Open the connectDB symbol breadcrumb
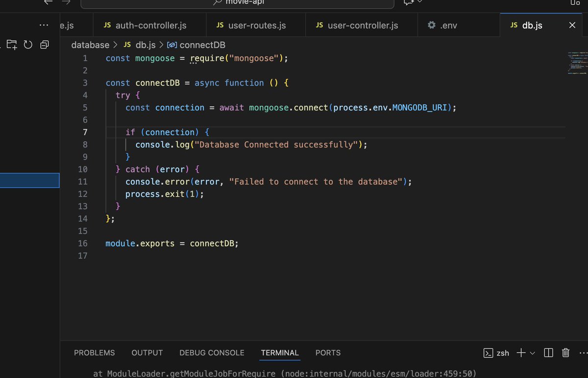This screenshot has width=588, height=378. 202,45
